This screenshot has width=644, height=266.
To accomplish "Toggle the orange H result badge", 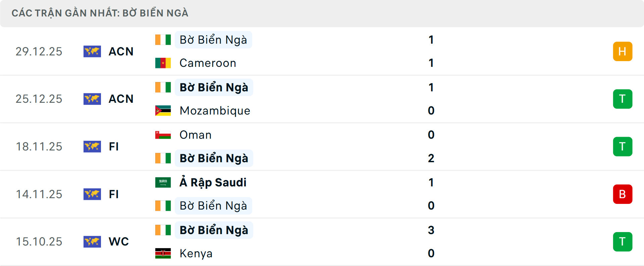I will click(x=623, y=51).
